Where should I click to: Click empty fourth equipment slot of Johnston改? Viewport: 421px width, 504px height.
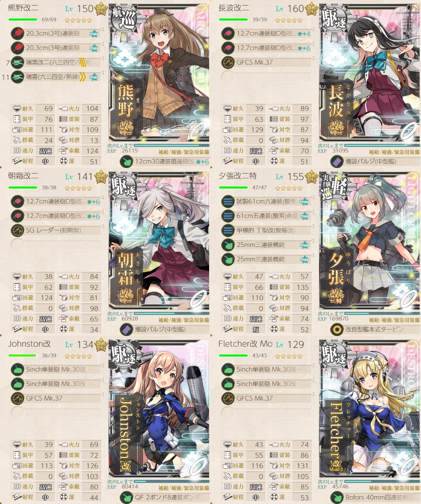pos(55,413)
